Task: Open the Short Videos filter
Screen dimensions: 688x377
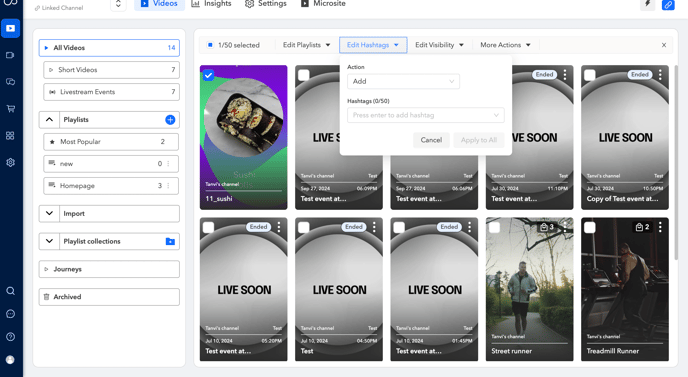Action: pyautogui.click(x=111, y=70)
